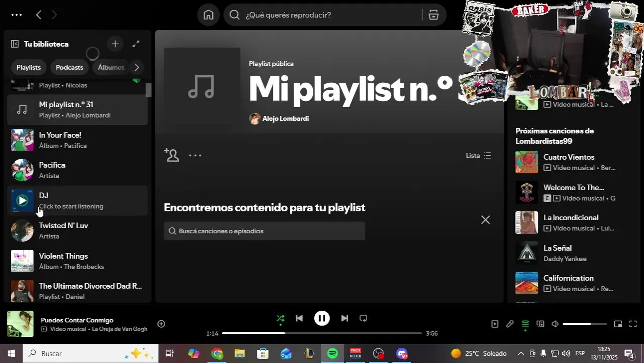Adjust the volume slider
The width and height of the screenshot is (644, 363).
coord(585,324)
